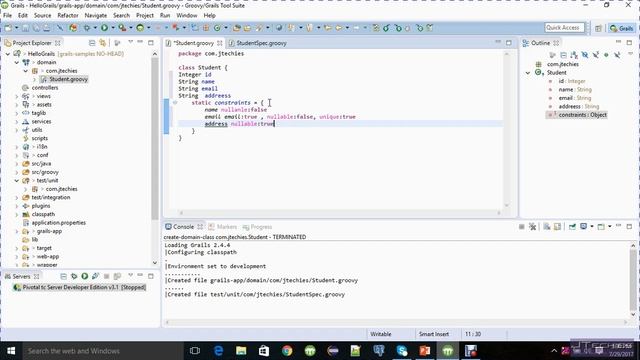640x360 pixels.
Task: Toggle Hide Fields in Outline view
Action: pyautogui.click(x=585, y=55)
